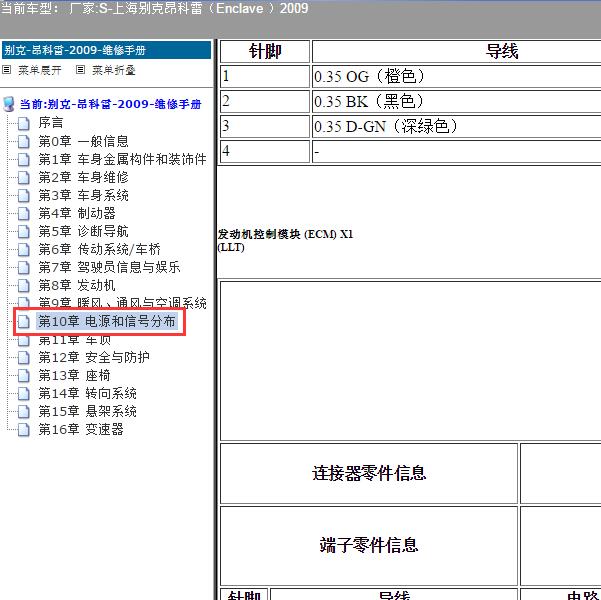Select the root node 当前:别克-昂科雷-2009-维修手册

(x=110, y=104)
